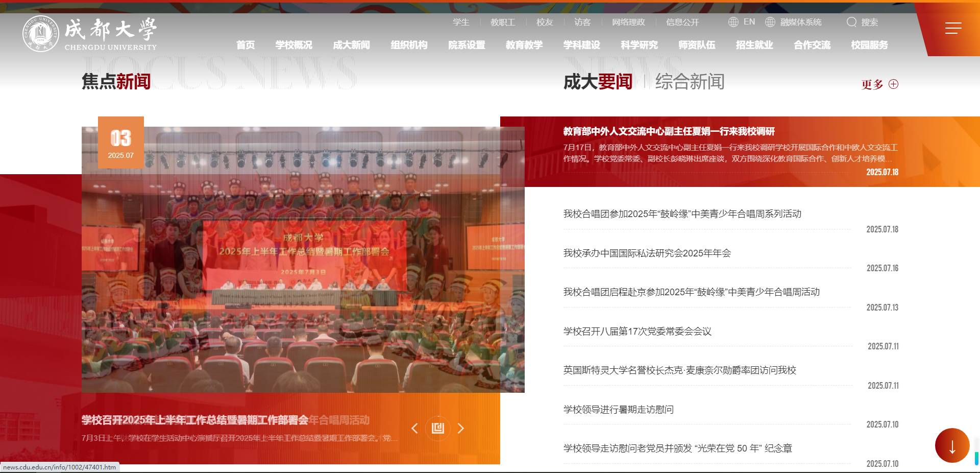
Task: Click the circular pagination icon in the carousel
Action: point(438,429)
